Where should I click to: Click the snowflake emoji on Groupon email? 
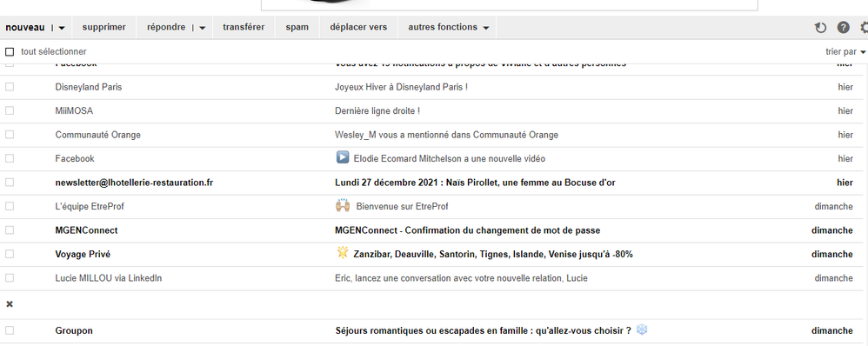[x=642, y=330]
